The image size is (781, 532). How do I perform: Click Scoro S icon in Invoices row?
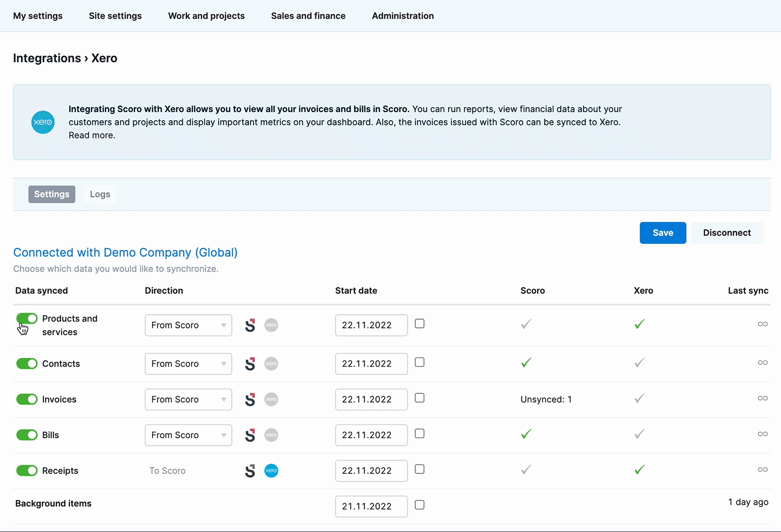pos(250,399)
